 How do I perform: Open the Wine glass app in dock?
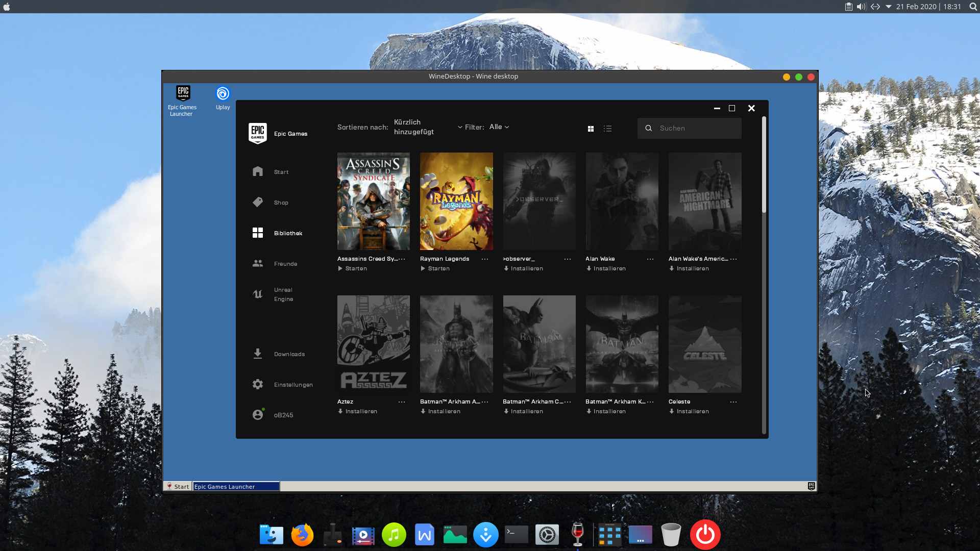point(578,535)
